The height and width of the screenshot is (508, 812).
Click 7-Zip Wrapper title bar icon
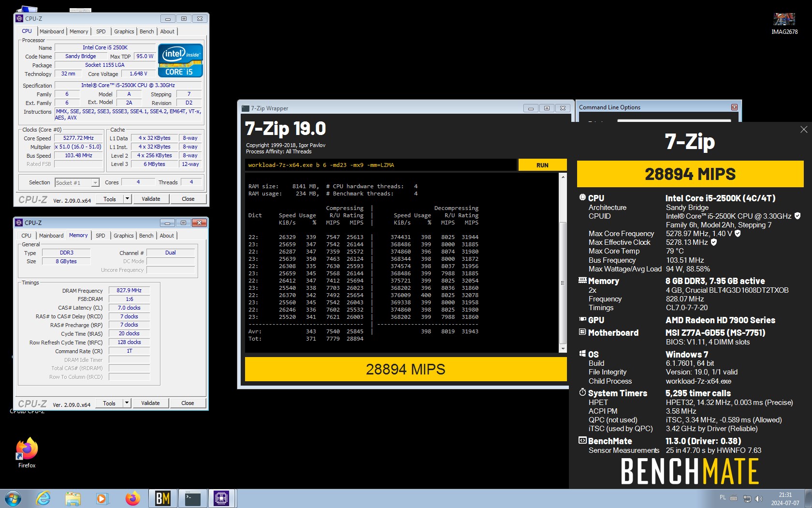click(246, 108)
